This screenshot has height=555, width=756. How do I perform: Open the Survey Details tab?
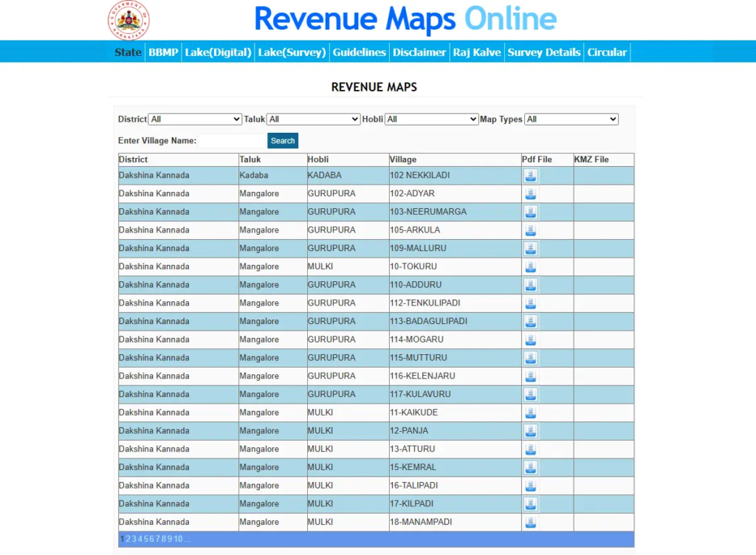point(544,52)
